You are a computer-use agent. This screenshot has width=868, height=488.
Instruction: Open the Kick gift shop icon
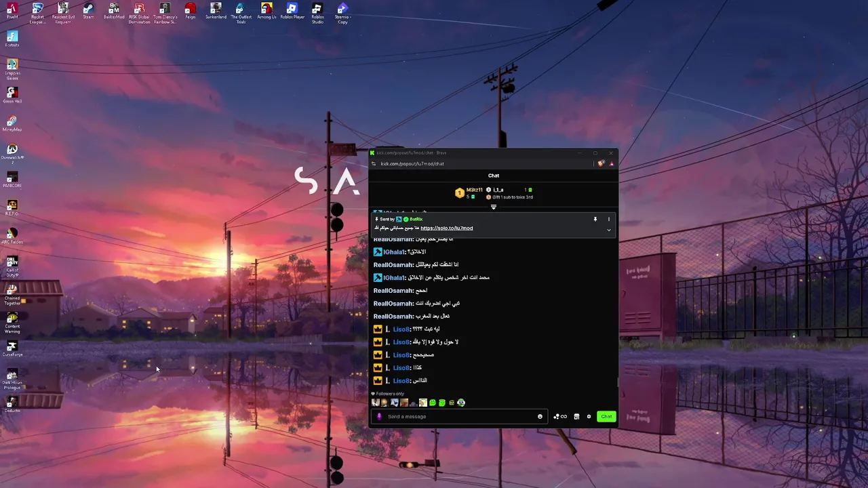point(576,416)
